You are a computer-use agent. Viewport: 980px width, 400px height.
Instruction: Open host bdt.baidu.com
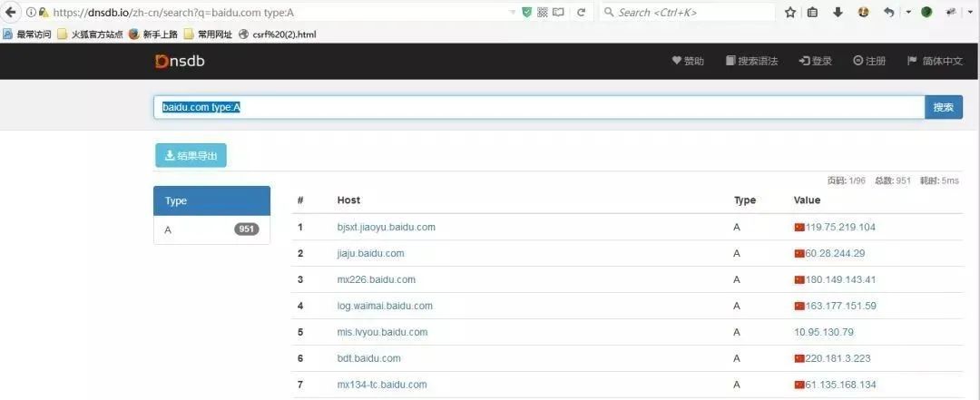click(368, 358)
